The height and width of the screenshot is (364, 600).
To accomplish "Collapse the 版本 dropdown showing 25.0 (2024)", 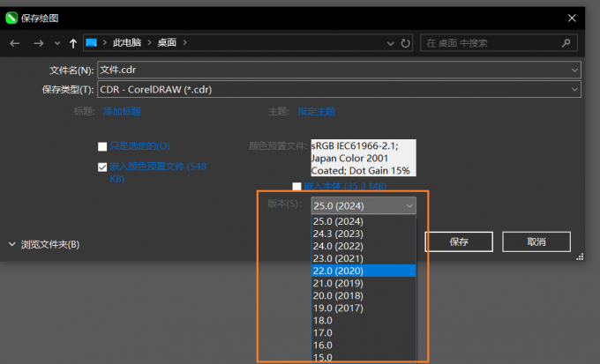I will (364, 205).
